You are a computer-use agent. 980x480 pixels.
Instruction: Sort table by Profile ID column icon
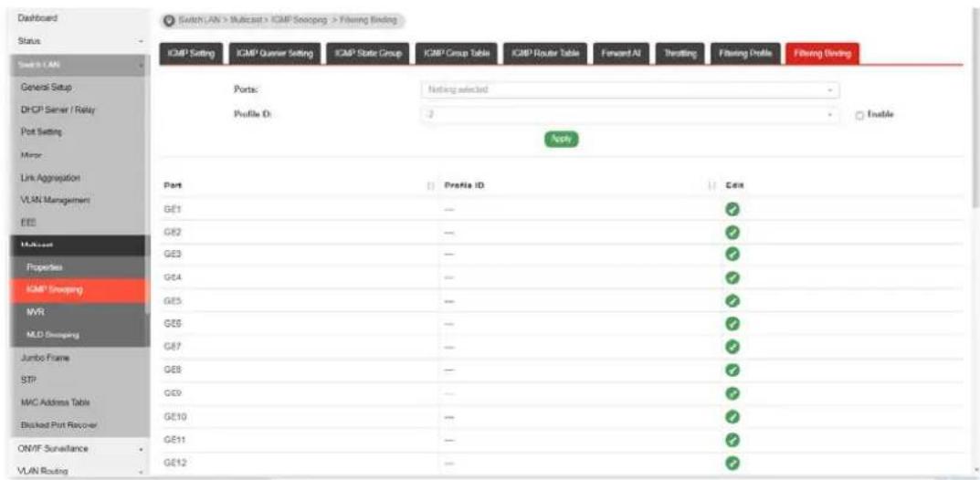click(x=711, y=185)
